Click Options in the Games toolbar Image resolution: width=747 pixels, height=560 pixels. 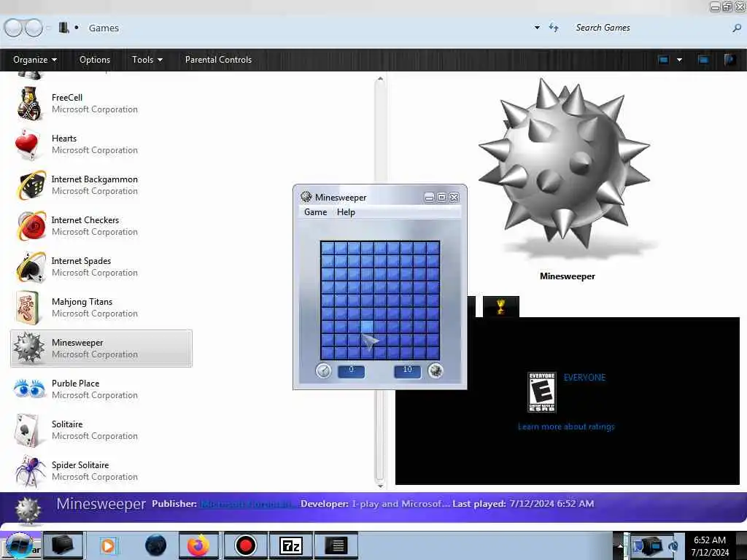[x=95, y=60]
